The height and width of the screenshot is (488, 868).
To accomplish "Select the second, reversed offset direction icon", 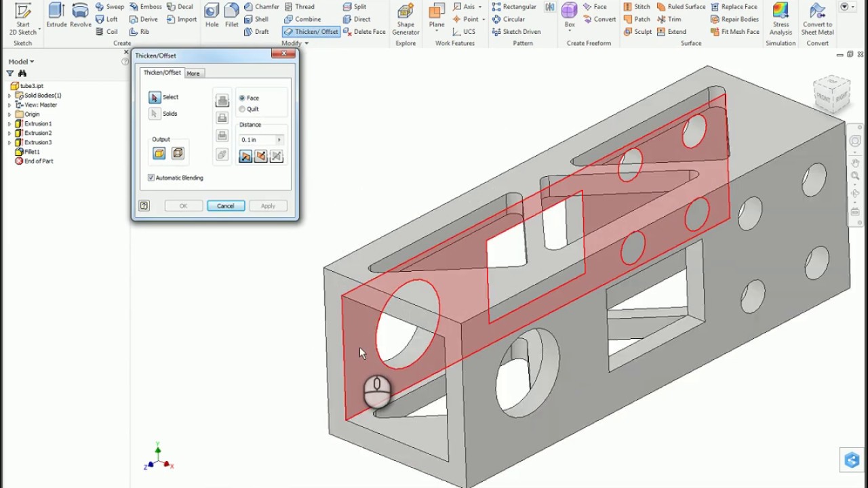I will click(x=261, y=157).
